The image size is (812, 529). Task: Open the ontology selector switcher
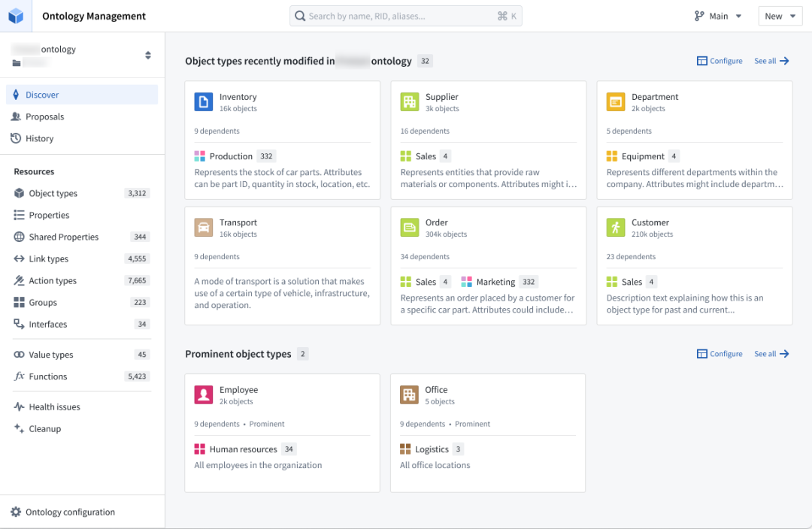148,55
